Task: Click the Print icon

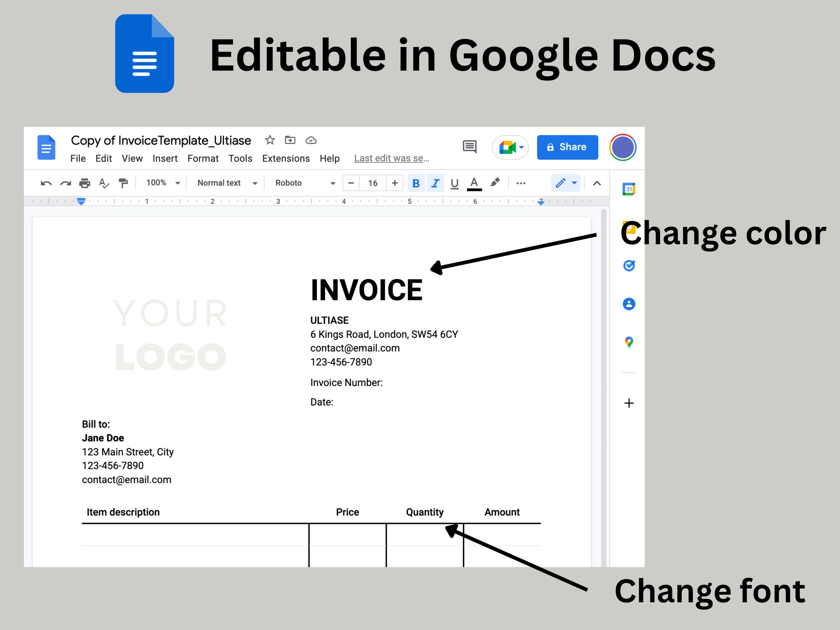Action: [85, 184]
